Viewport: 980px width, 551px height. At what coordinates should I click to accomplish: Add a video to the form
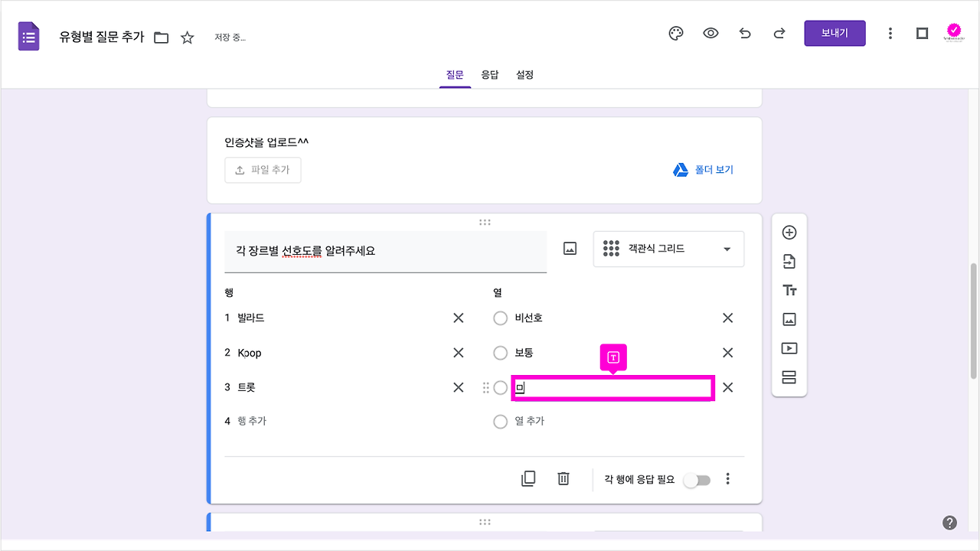(789, 348)
